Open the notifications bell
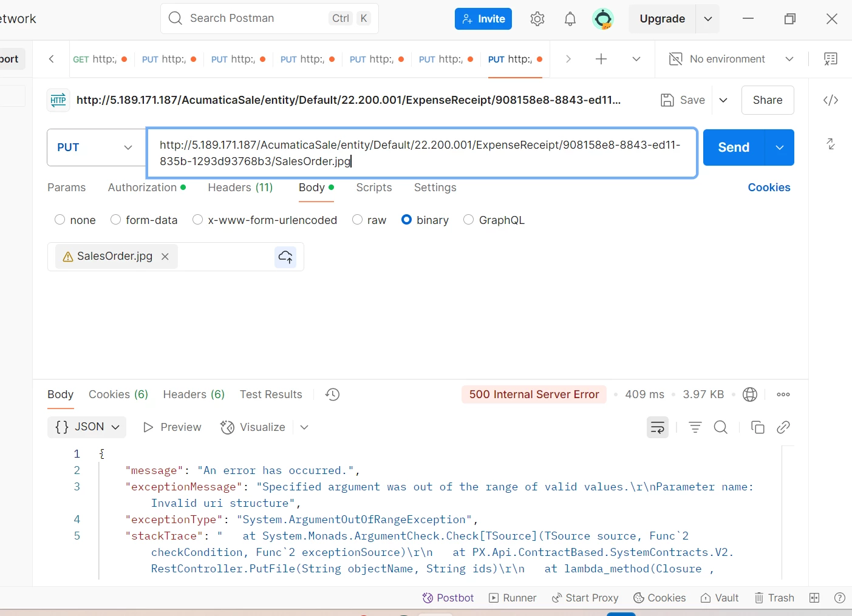 tap(570, 19)
